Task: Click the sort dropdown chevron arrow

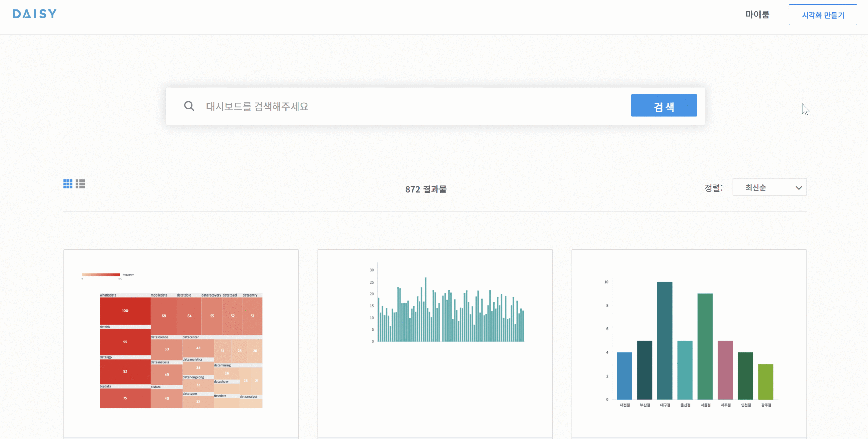Action: pyautogui.click(x=798, y=188)
